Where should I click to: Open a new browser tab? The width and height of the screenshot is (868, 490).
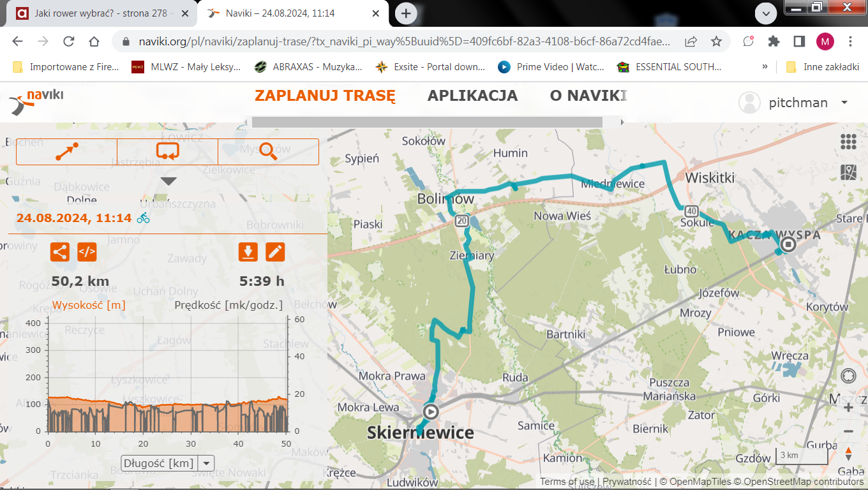(406, 13)
